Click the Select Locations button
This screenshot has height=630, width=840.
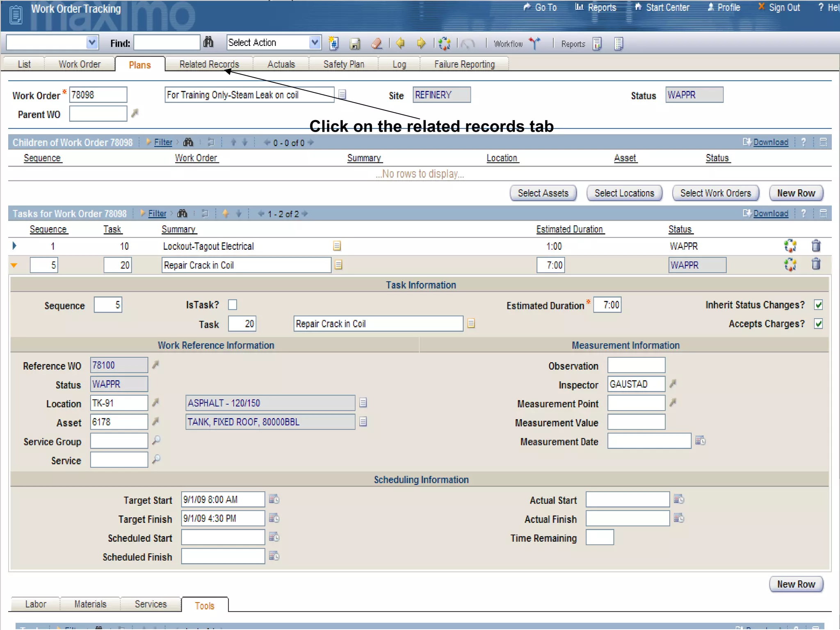click(624, 193)
